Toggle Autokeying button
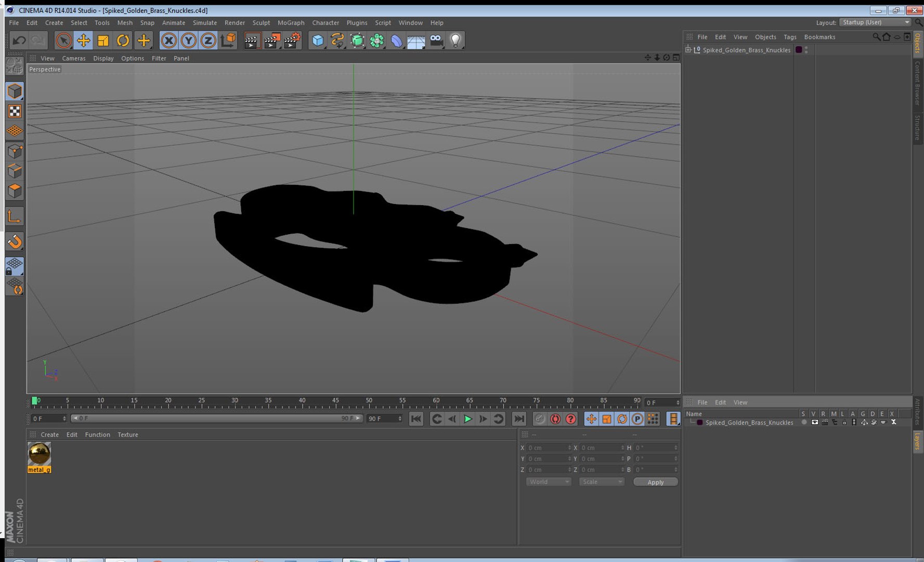Viewport: 924px width, 562px height. click(x=555, y=419)
